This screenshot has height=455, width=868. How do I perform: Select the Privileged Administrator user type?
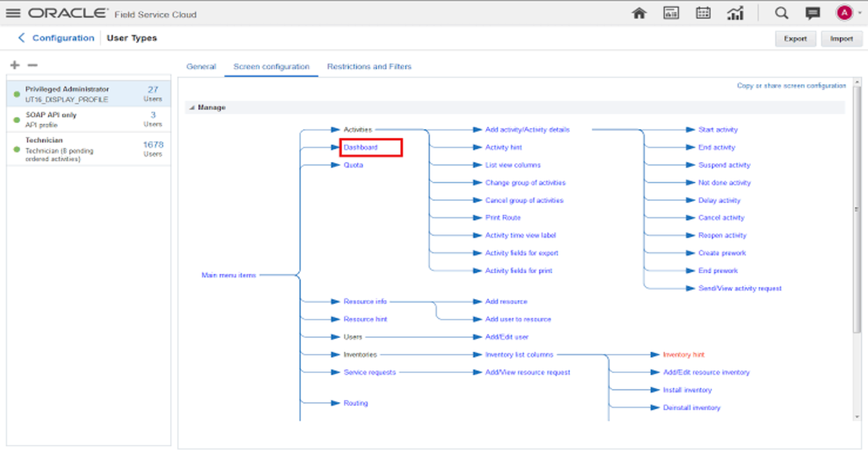click(x=89, y=93)
